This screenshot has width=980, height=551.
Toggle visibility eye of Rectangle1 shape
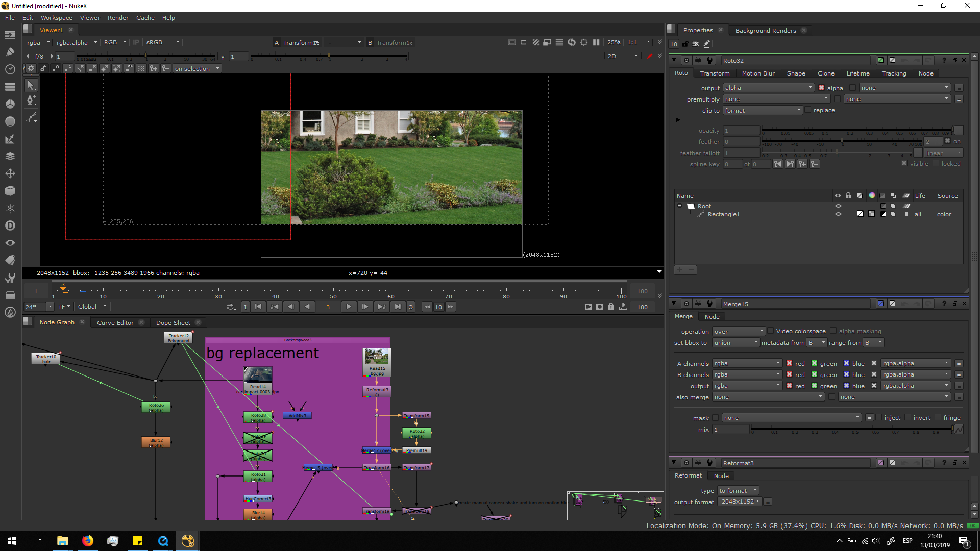click(x=838, y=214)
